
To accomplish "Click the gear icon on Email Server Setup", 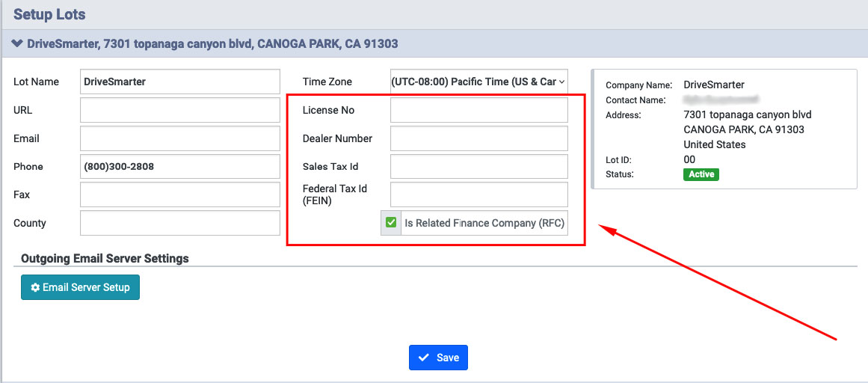I will point(35,287).
